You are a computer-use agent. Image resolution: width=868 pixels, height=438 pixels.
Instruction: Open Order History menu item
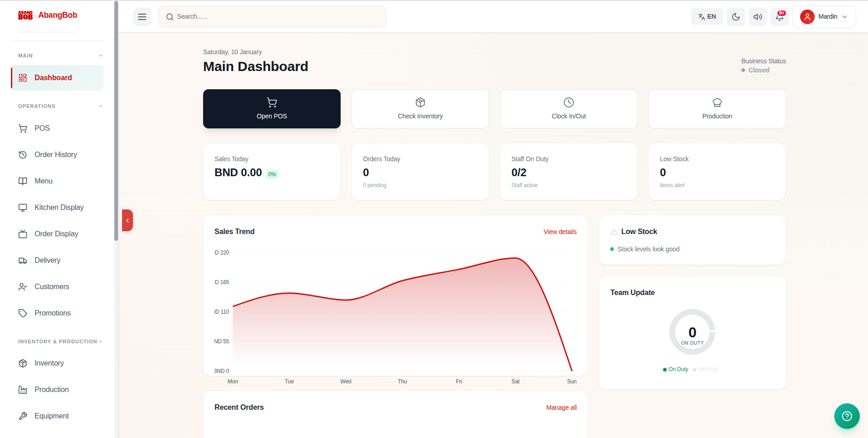point(56,155)
